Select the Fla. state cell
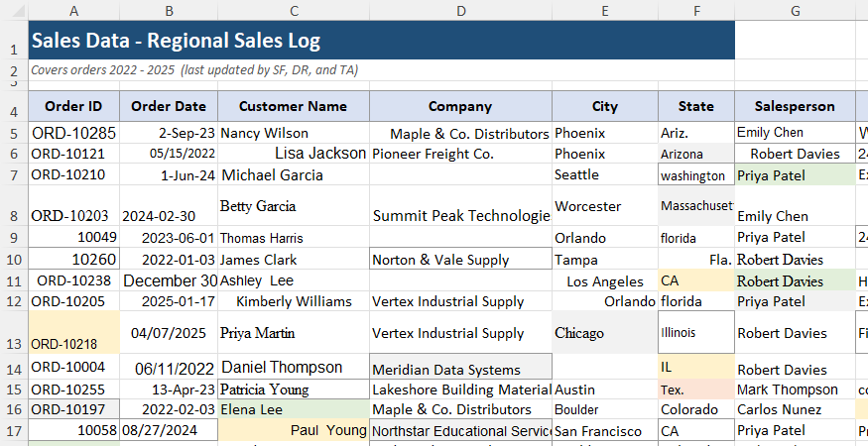Viewport: 868px width, 446px height. tap(696, 259)
